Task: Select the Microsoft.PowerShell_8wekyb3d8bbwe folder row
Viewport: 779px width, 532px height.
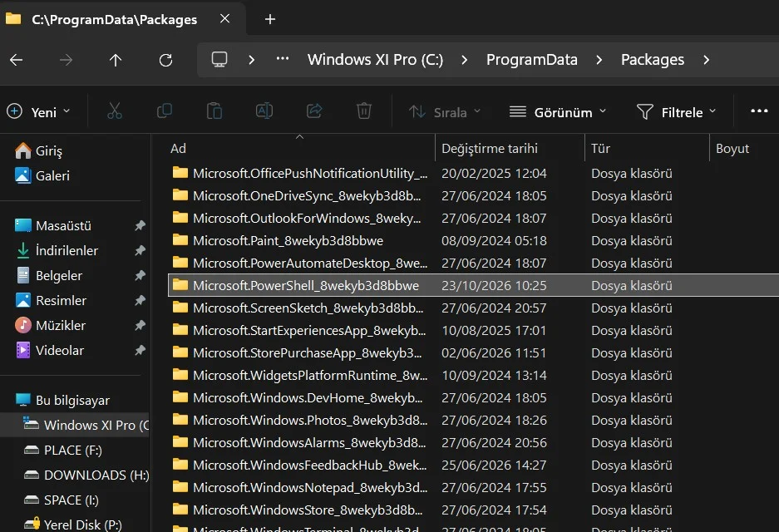Action: (473, 286)
